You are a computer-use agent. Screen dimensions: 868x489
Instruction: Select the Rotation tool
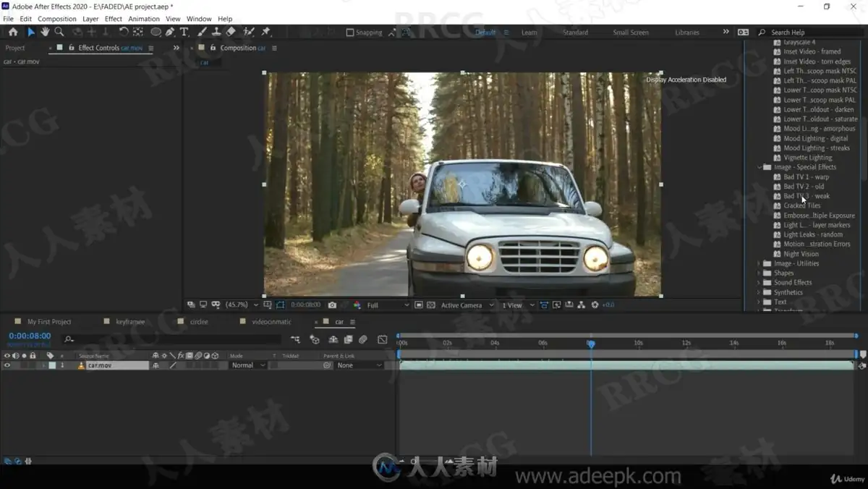(x=123, y=32)
